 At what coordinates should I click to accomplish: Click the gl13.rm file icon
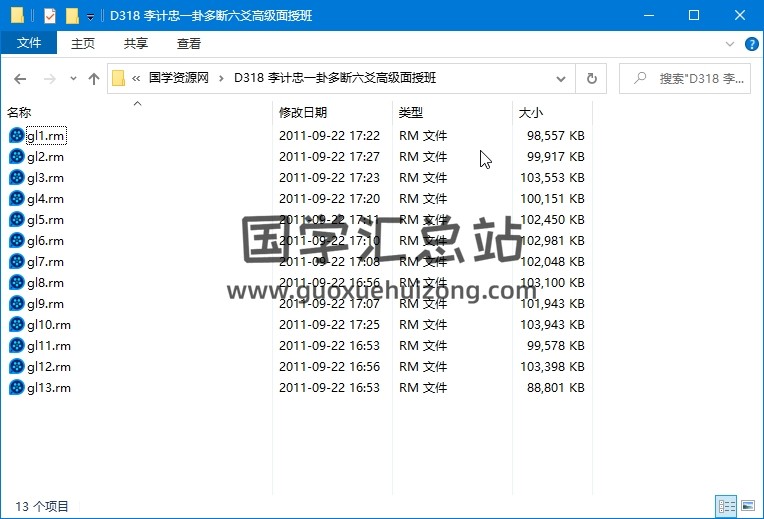tap(16, 387)
